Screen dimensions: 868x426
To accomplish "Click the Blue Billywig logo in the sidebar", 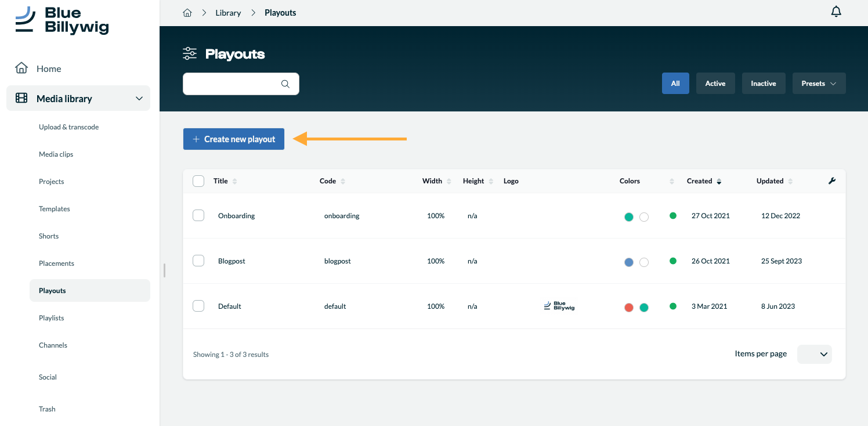I will [62, 21].
